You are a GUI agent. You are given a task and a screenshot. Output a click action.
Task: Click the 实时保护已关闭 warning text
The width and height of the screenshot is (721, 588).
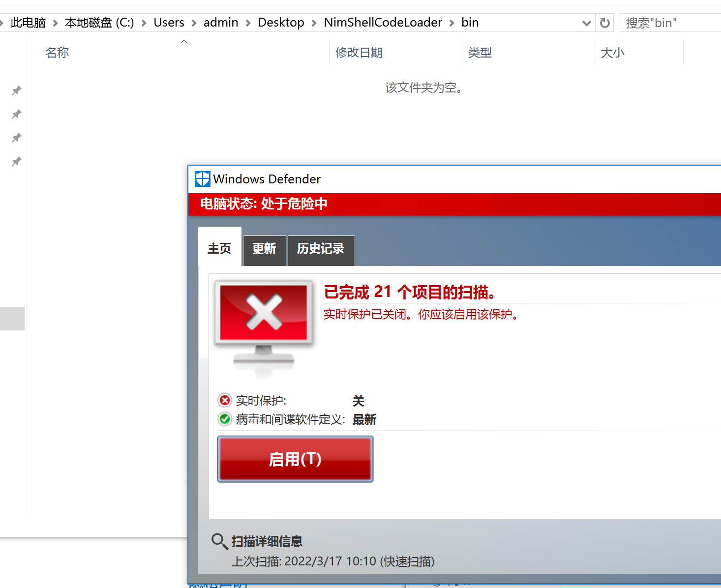coord(421,314)
